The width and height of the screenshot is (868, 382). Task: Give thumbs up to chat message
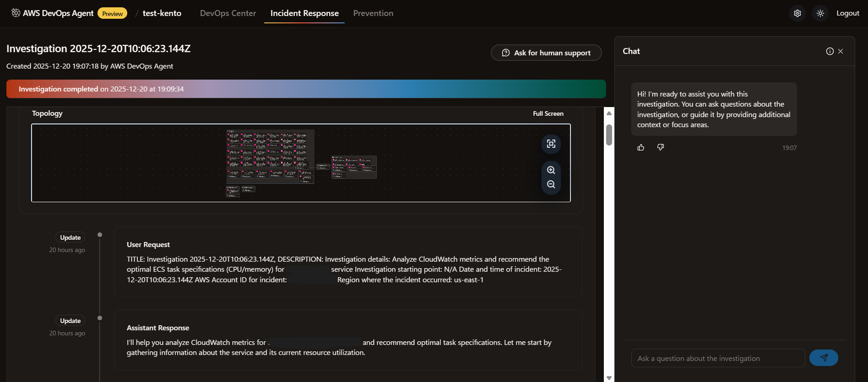pyautogui.click(x=641, y=147)
